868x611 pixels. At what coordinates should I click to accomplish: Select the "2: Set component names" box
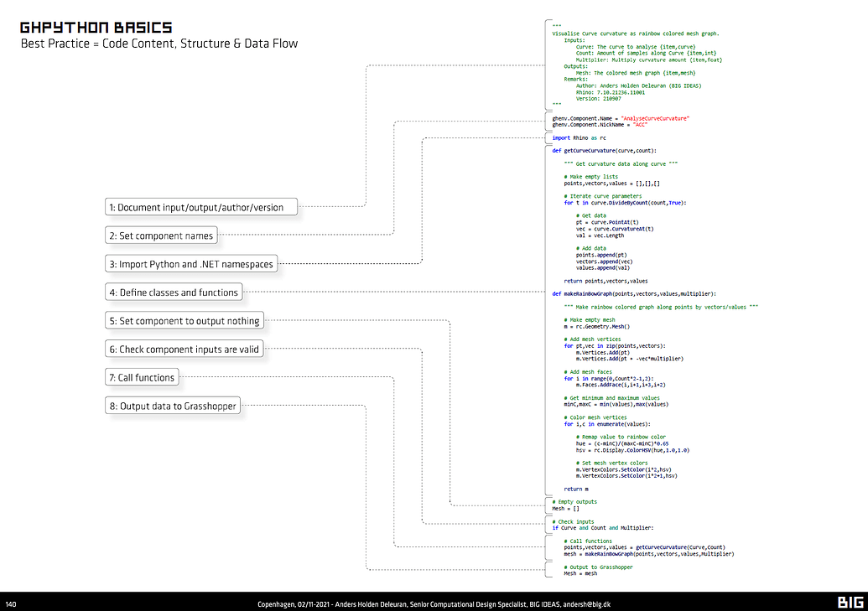click(x=161, y=236)
